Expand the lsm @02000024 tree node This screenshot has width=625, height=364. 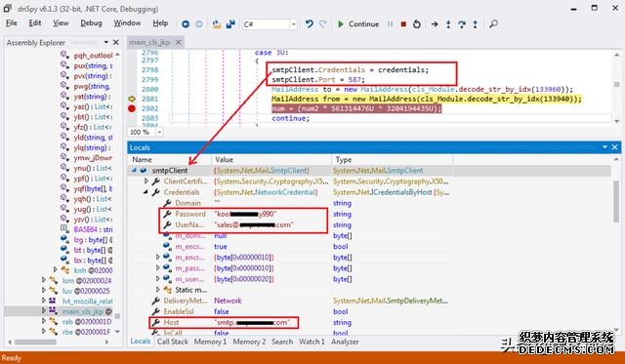tap(44, 280)
